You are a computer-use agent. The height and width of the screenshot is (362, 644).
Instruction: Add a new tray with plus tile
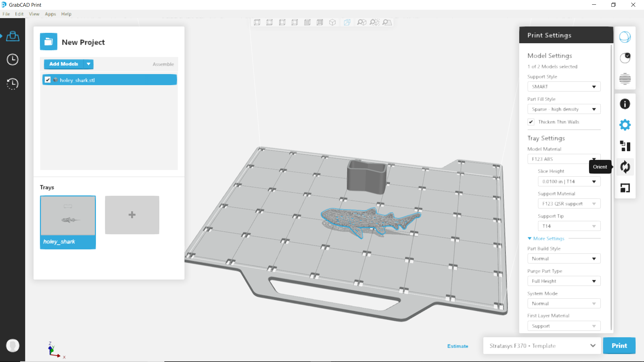pyautogui.click(x=132, y=215)
